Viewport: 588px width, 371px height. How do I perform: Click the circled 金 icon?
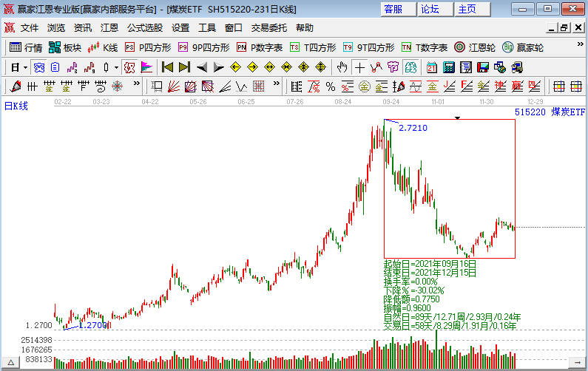(365, 87)
